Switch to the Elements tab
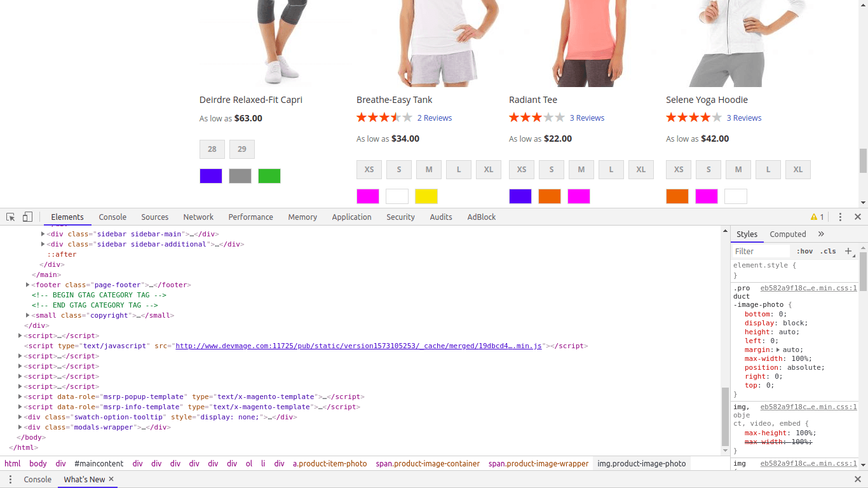The height and width of the screenshot is (488, 868). (x=67, y=217)
